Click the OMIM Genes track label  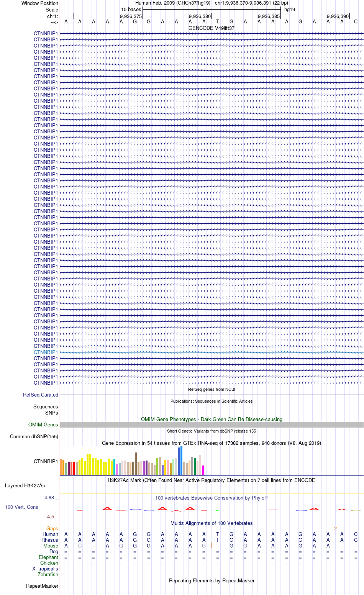pos(43,425)
